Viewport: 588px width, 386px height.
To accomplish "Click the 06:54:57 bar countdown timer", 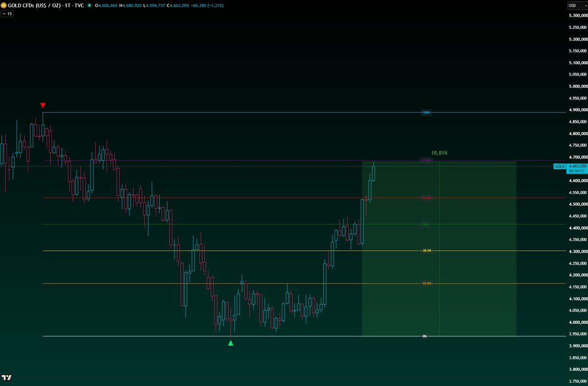I will pyautogui.click(x=577, y=171).
